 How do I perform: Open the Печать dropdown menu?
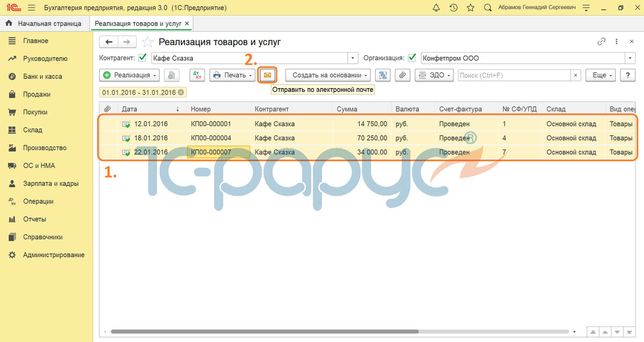pos(233,75)
